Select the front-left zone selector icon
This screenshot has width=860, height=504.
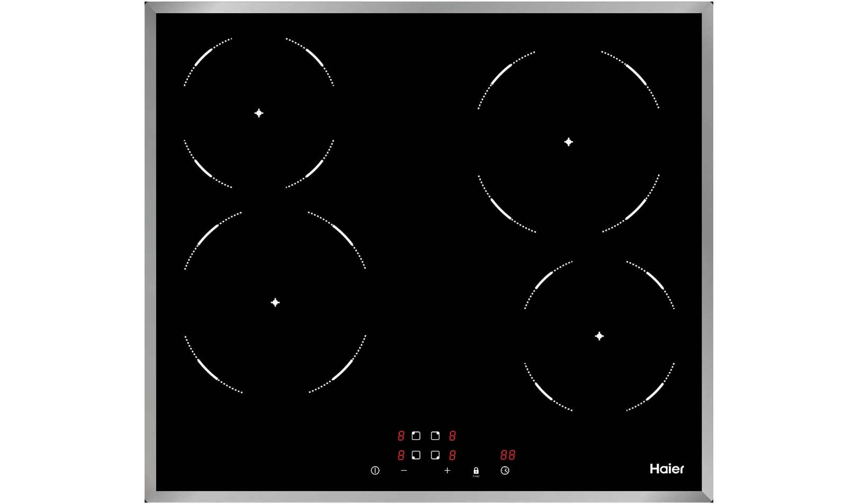[x=416, y=455]
